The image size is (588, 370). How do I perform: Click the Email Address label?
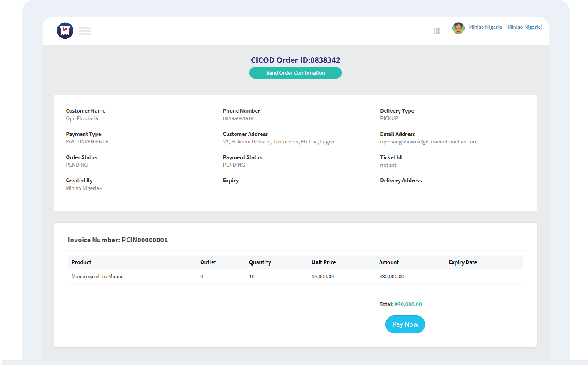(x=398, y=134)
